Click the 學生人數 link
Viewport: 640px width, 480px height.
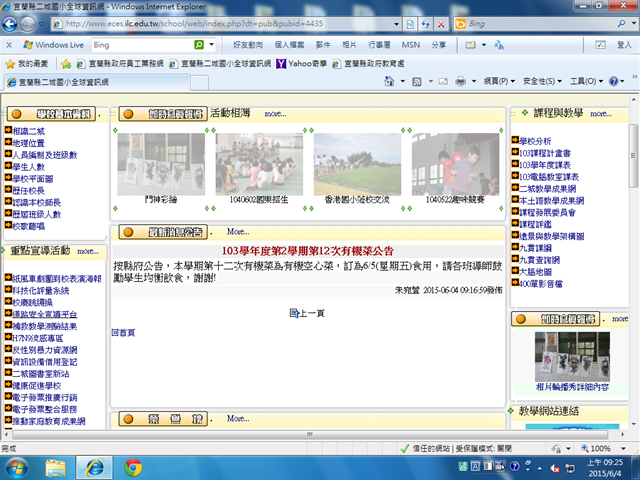coord(29,167)
